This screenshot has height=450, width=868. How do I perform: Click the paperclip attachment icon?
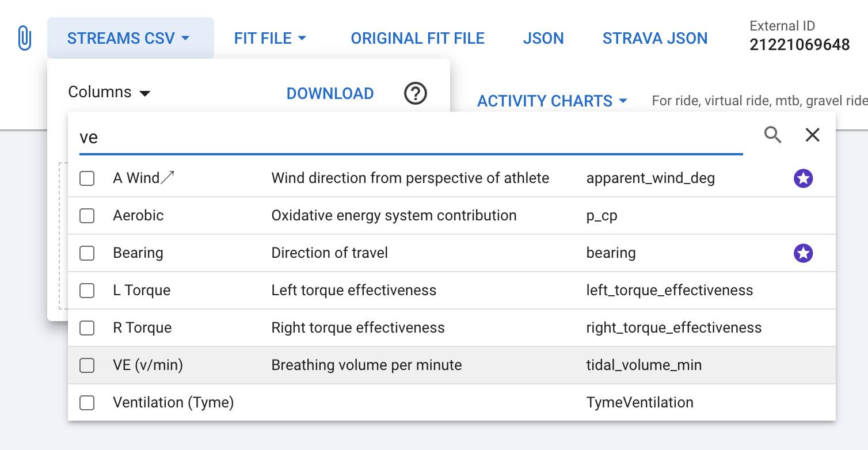click(x=24, y=39)
